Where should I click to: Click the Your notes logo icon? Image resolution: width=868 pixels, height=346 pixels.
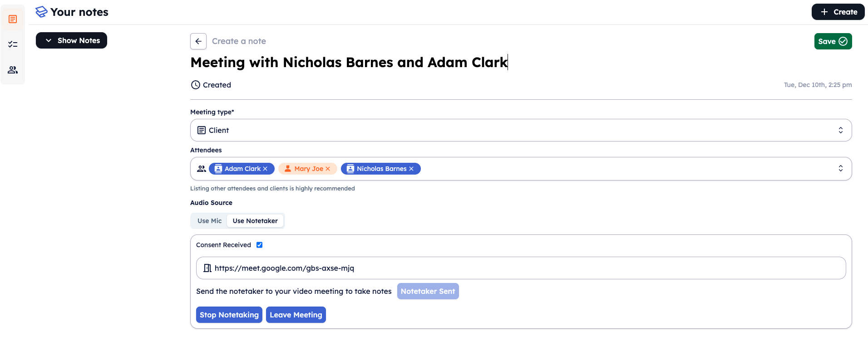pos(41,12)
